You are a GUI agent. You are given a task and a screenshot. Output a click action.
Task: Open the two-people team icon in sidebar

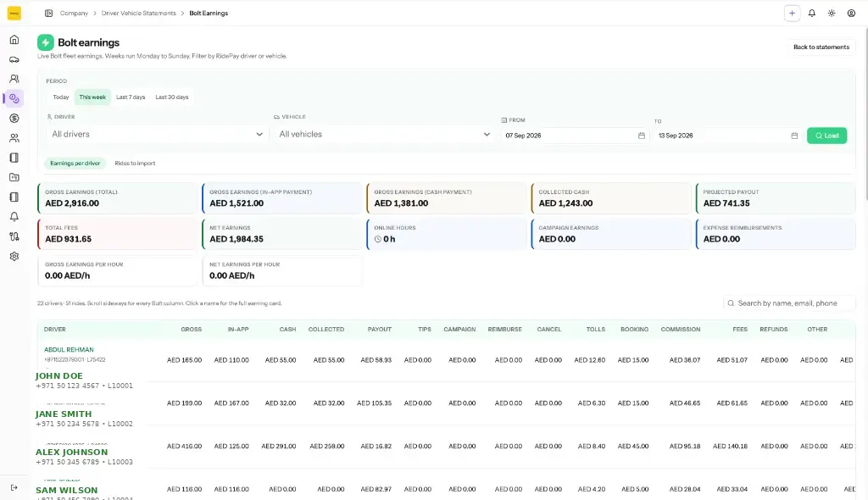(14, 138)
